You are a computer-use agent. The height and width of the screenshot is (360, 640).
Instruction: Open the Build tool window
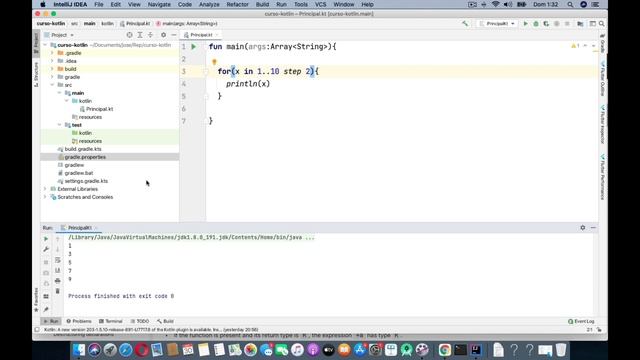click(x=165, y=321)
